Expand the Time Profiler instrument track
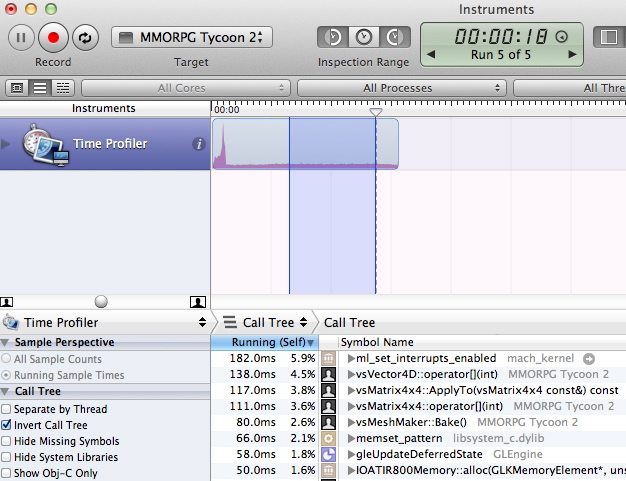Viewport: 626px width, 481px height. (x=6, y=144)
